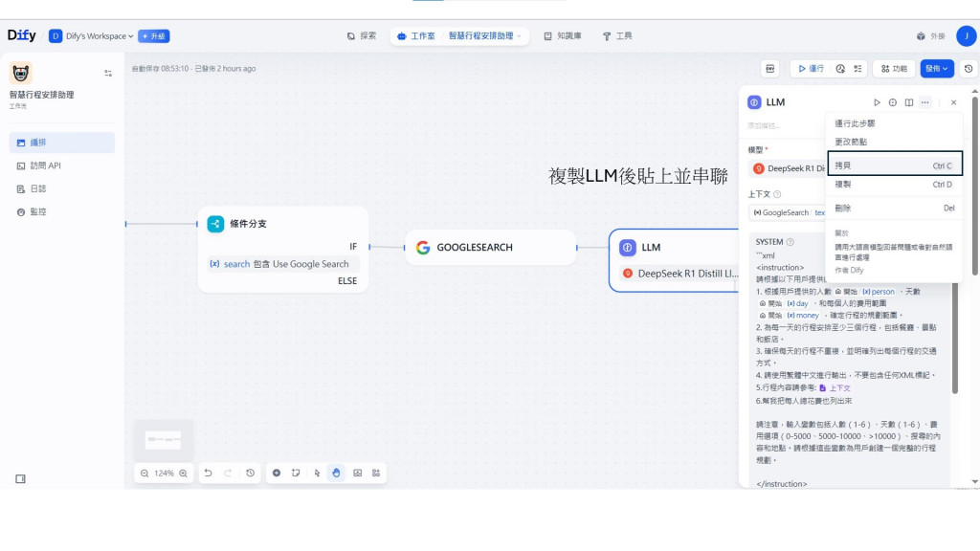Click the money variable tag in prompt
This screenshot has width=980, height=551.
(x=803, y=316)
